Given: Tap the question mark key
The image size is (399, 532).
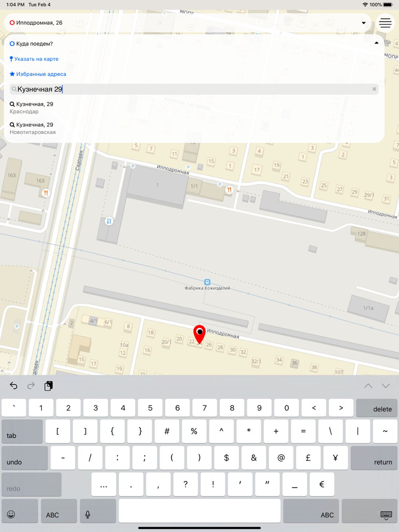Looking at the screenshot, I should (186, 484).
